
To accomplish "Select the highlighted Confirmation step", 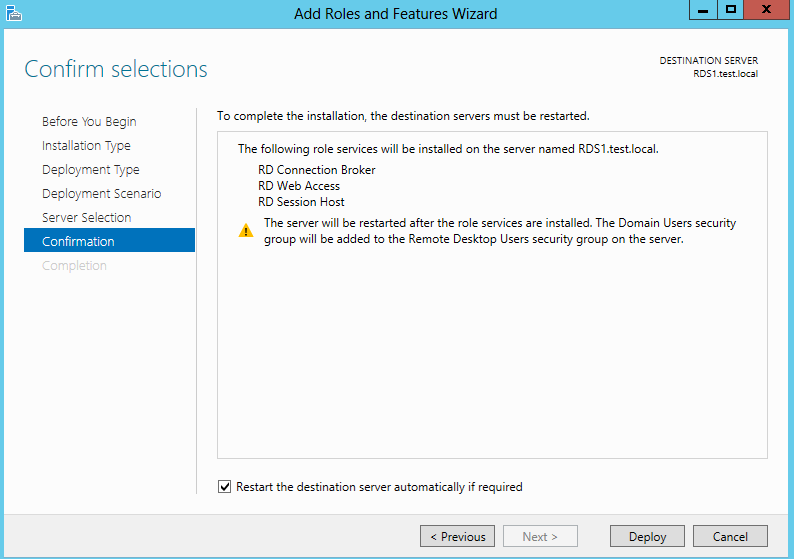I will tap(109, 240).
